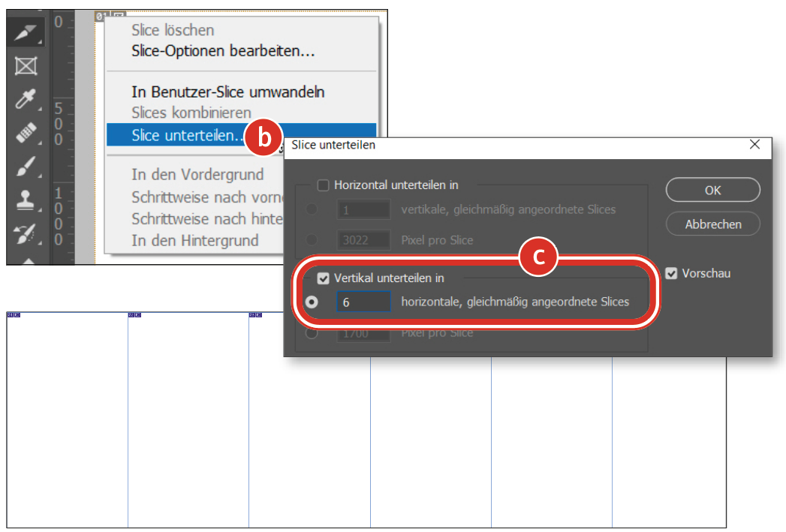Click first slice badge in preview
Screen dimensions: 786x532
pos(14,315)
